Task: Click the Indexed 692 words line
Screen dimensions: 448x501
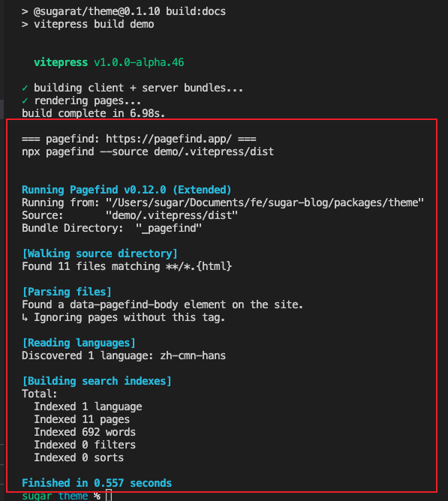Action: pyautogui.click(x=85, y=432)
